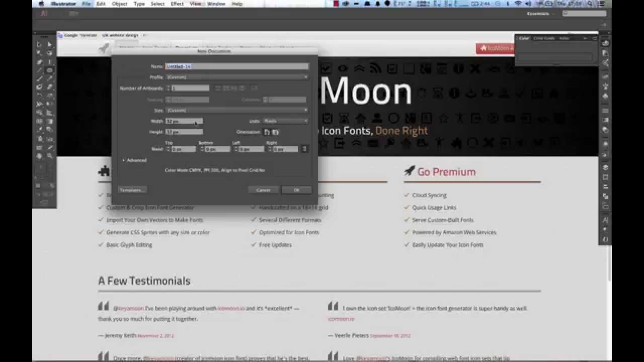Screen dimensions: 644x362
Task: Choose landscape orientation icon
Action: [x=276, y=132]
